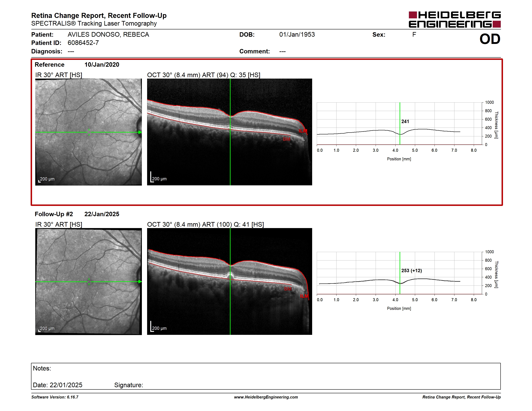532x411 pixels.
Task: Click the 241 thickness value in Reference graph
Action: pyautogui.click(x=405, y=121)
